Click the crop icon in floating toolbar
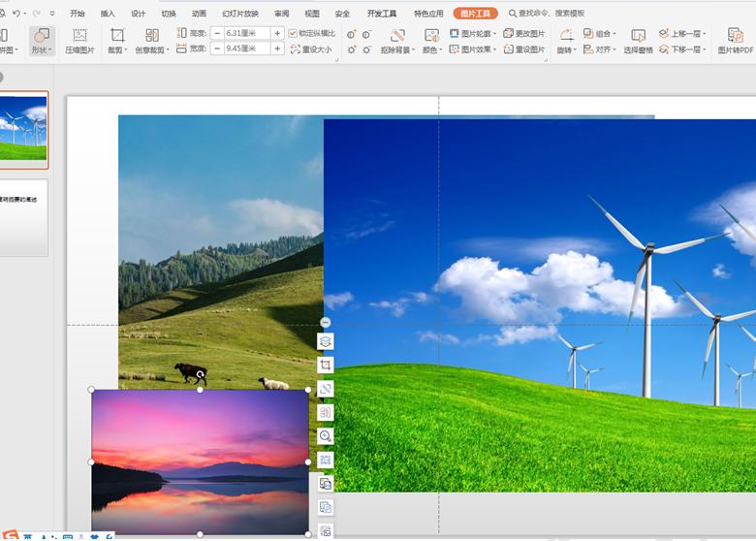 pyautogui.click(x=326, y=366)
